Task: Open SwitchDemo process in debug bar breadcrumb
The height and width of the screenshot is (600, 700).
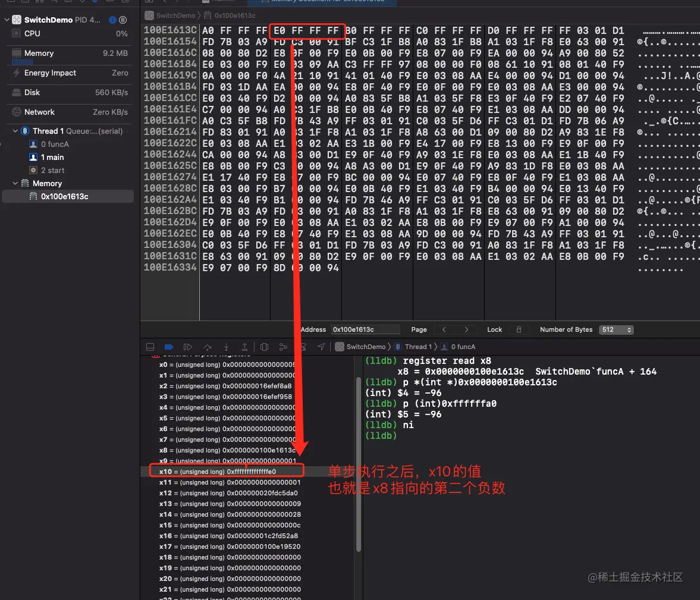Action: click(x=360, y=347)
